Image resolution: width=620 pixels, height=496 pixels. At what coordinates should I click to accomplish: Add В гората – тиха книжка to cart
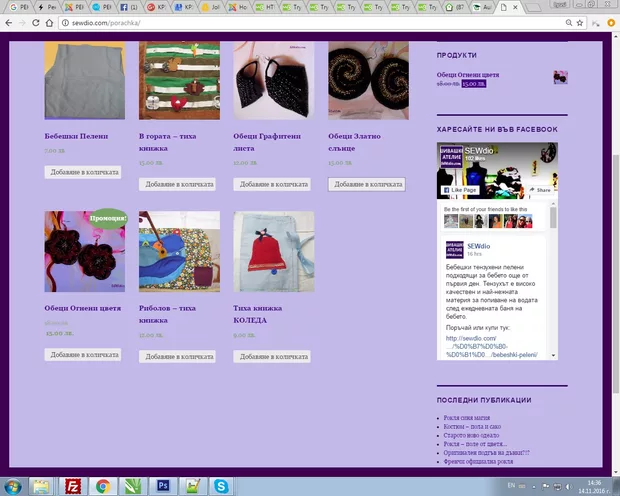tap(178, 184)
